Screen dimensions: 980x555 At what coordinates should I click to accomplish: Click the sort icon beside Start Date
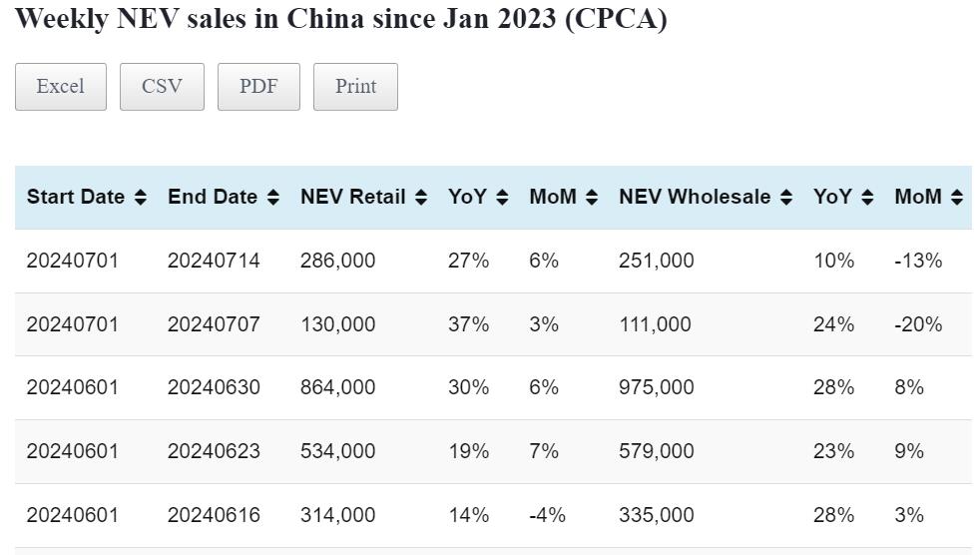click(x=141, y=198)
